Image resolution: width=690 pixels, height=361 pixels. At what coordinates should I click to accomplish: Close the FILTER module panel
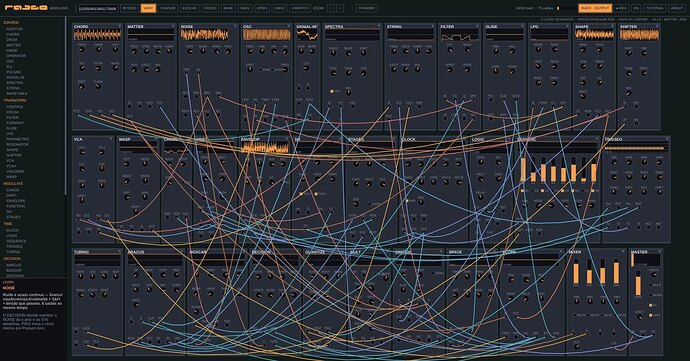[x=477, y=26]
